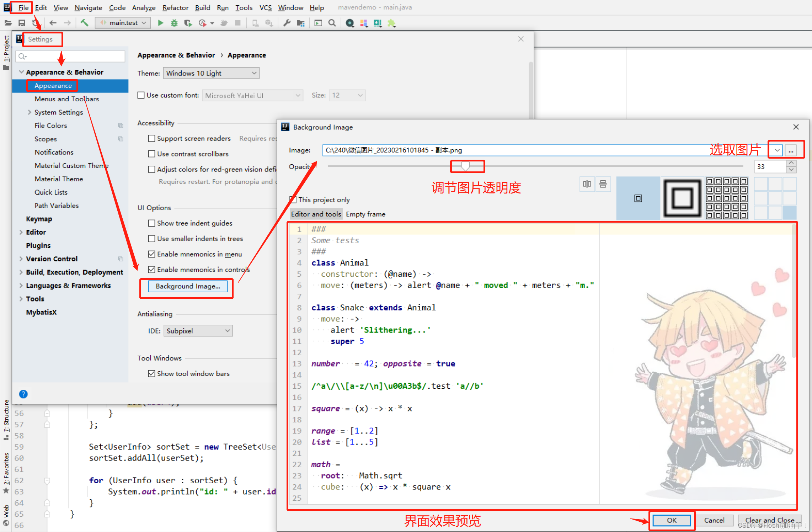Click the flip vertically icon
The width and height of the screenshot is (812, 532).
click(603, 184)
